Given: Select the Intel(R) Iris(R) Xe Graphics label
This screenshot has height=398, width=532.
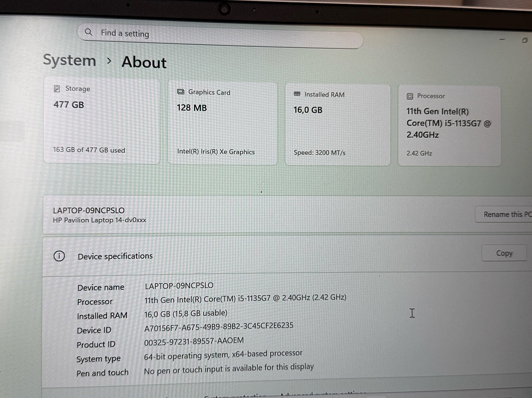Looking at the screenshot, I should click(216, 152).
